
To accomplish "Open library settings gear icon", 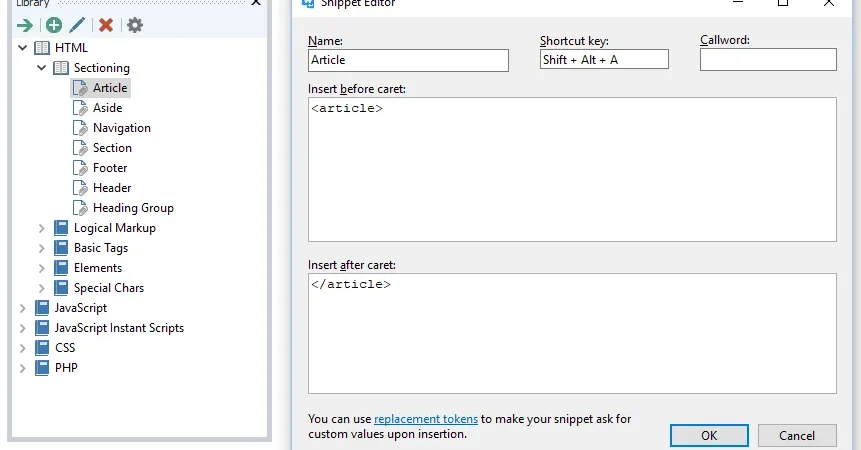I will tap(135, 25).
